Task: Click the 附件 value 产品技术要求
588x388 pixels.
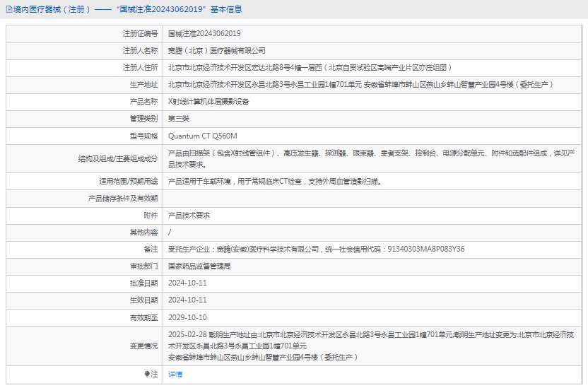Action: tap(189, 215)
